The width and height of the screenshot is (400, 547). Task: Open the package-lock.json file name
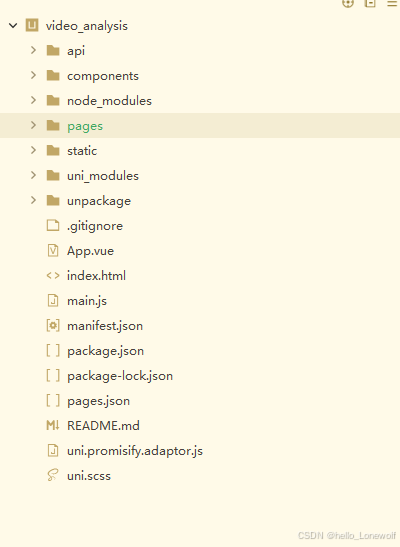tap(120, 376)
